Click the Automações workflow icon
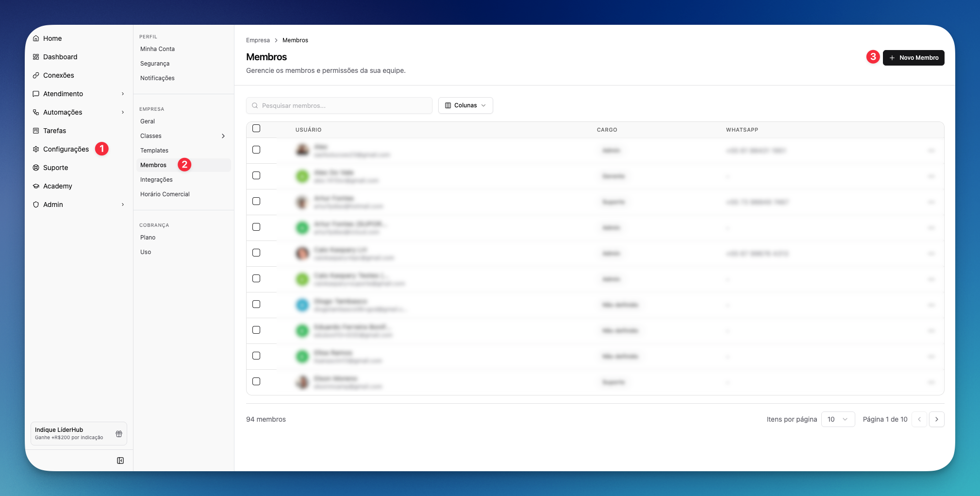 tap(36, 112)
